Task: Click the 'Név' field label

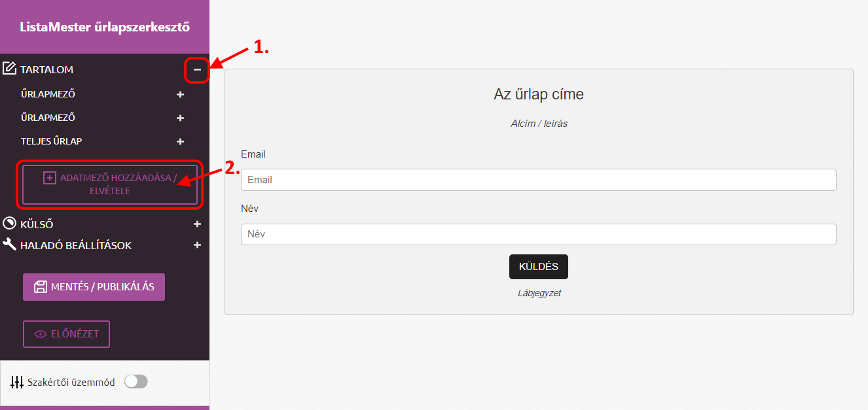Action: point(249,209)
